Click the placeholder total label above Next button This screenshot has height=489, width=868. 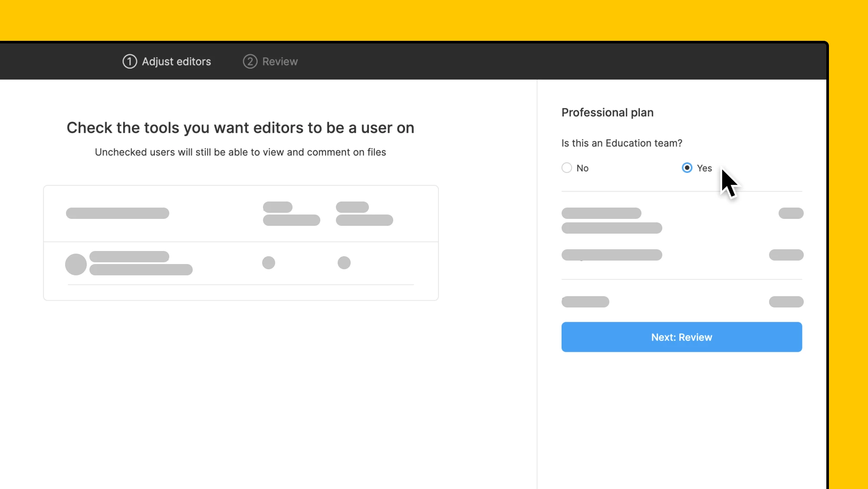(x=585, y=301)
